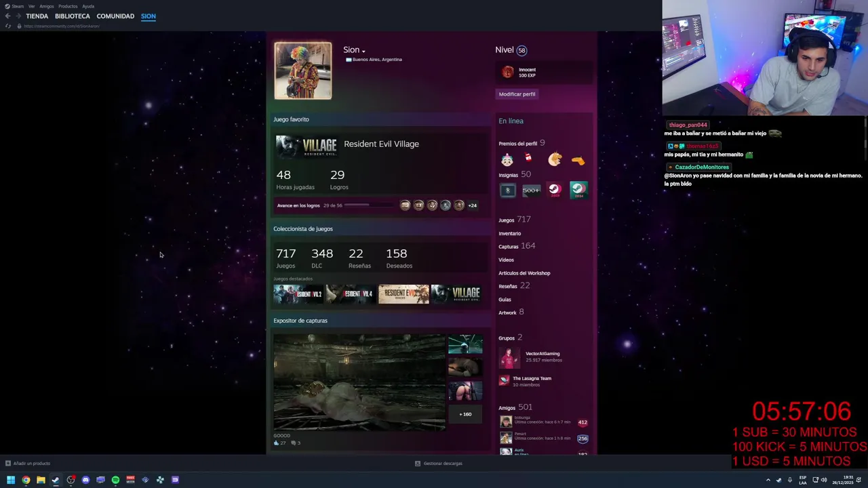This screenshot has width=868, height=488.
Task: Open the Guías link
Action: tap(505, 300)
